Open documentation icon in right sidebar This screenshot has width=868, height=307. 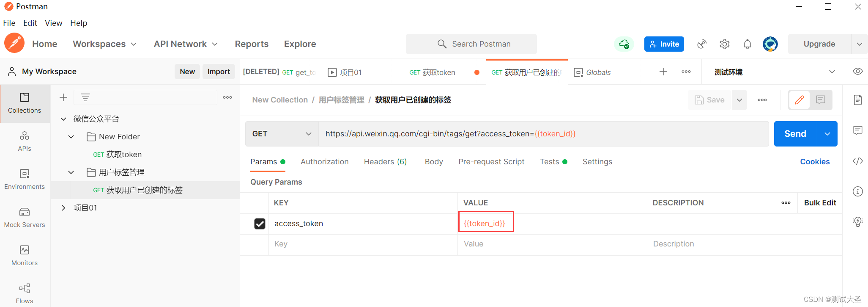point(858,100)
